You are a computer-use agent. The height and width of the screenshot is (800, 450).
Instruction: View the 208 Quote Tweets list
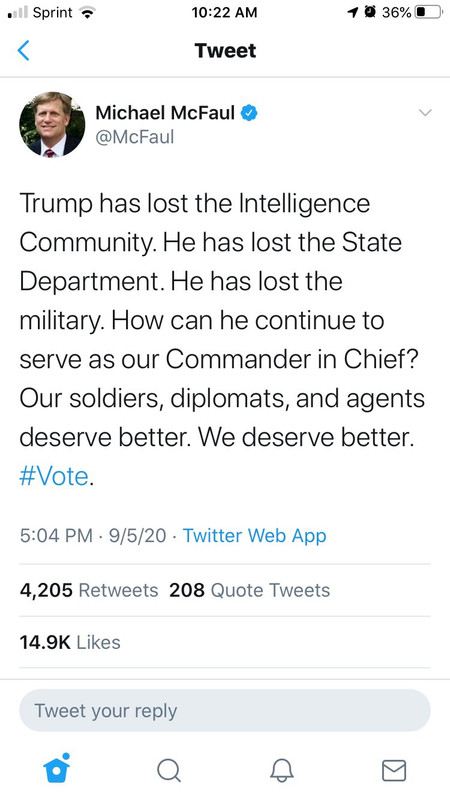coord(249,590)
